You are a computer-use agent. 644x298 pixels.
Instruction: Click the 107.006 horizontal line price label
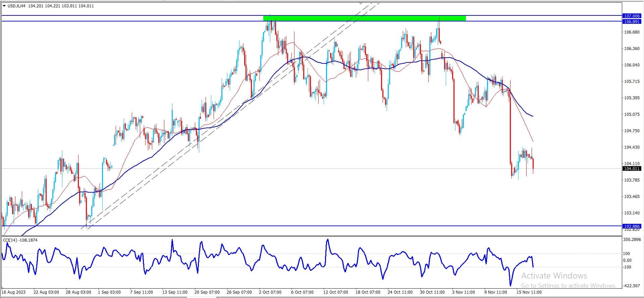pyautogui.click(x=632, y=16)
